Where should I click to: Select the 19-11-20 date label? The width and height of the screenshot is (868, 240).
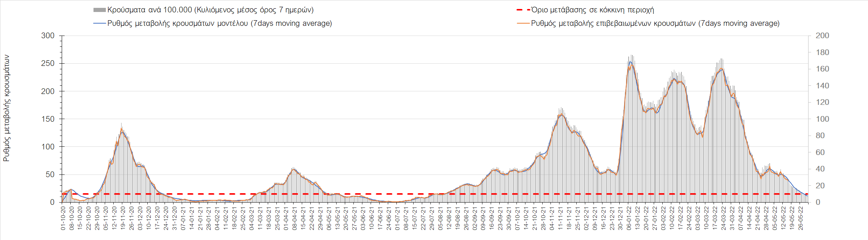(123, 218)
